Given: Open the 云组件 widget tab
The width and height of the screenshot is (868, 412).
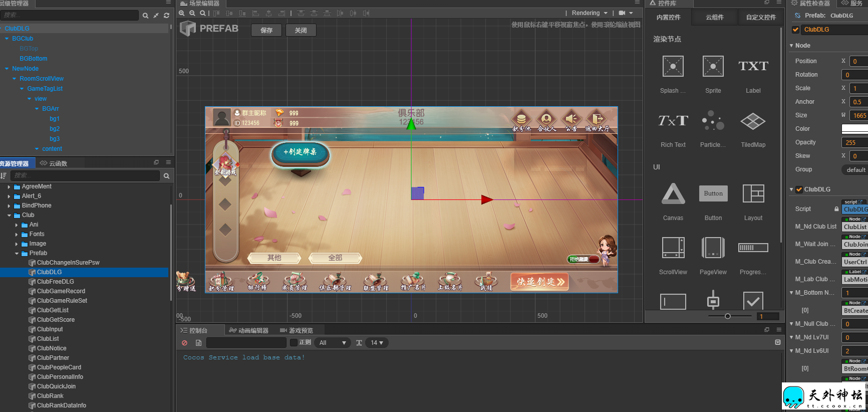Looking at the screenshot, I should click(x=715, y=18).
